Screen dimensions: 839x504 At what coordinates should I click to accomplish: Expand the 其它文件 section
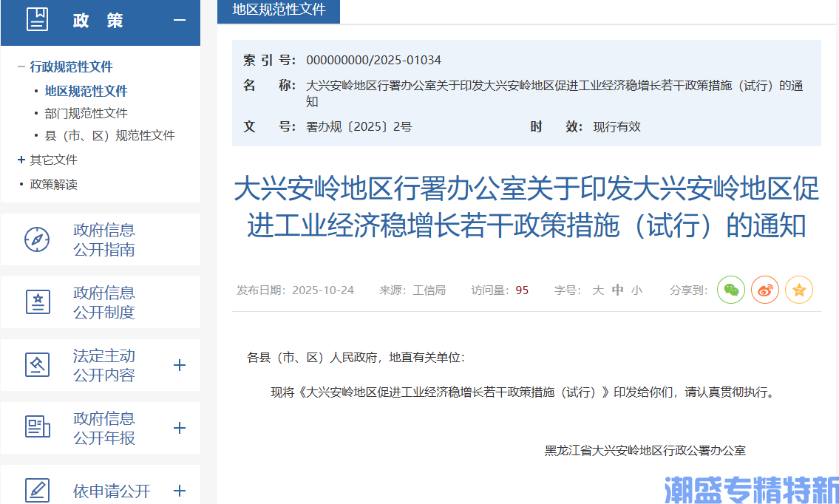[20, 160]
